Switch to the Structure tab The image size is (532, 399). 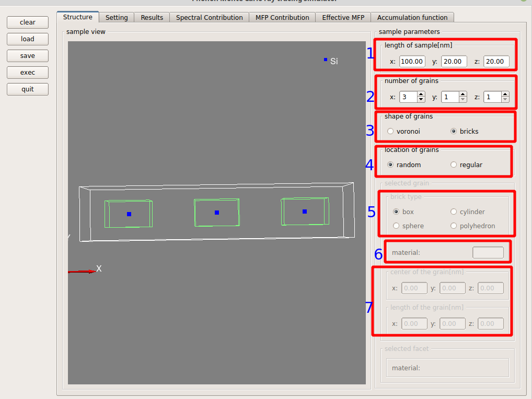tap(78, 17)
